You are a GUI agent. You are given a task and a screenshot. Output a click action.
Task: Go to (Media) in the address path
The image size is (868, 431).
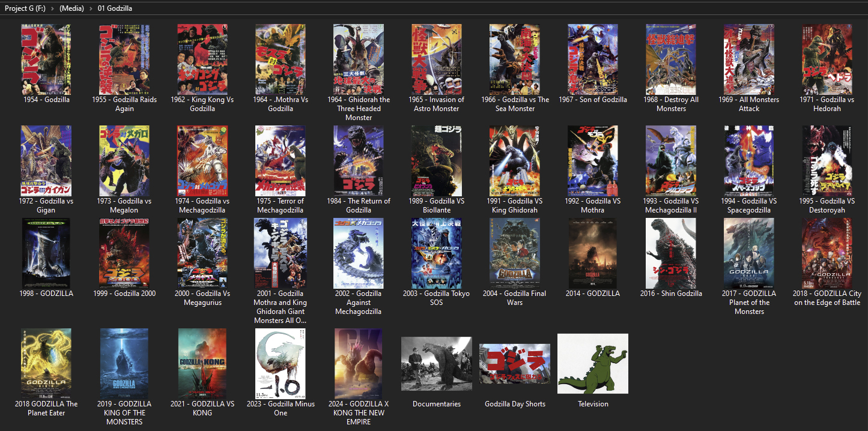click(x=71, y=8)
